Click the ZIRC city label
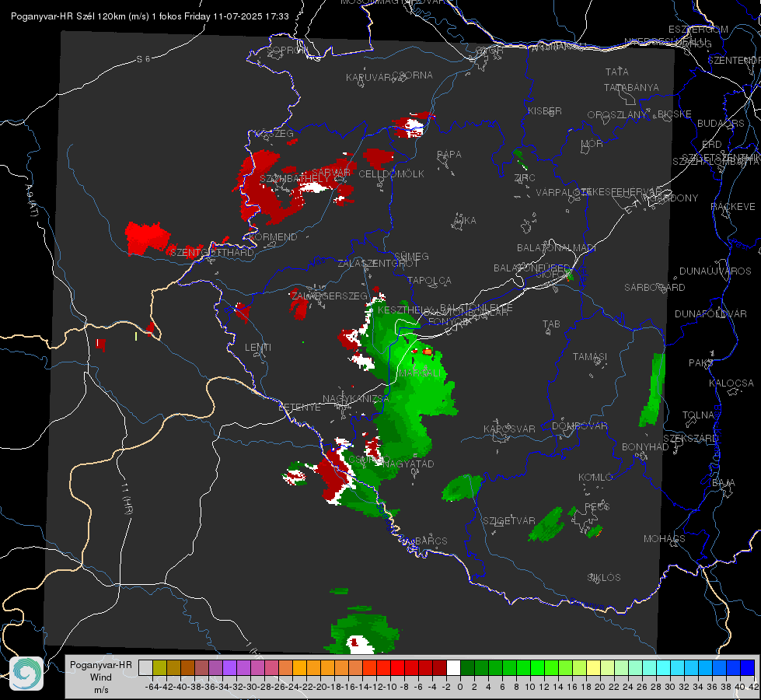 525,178
